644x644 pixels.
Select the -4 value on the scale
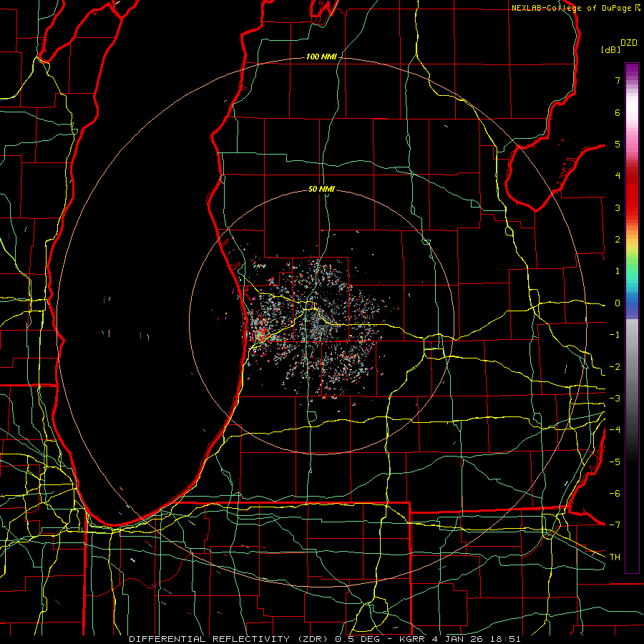[615, 430]
